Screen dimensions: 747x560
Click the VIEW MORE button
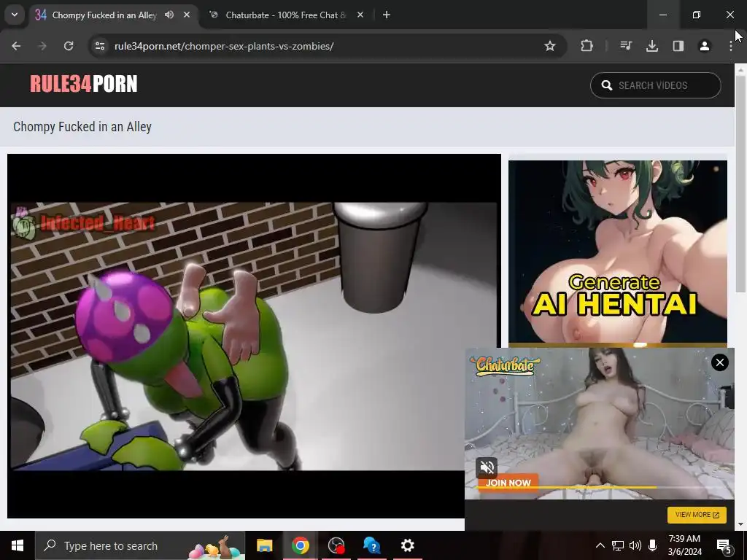(x=697, y=515)
